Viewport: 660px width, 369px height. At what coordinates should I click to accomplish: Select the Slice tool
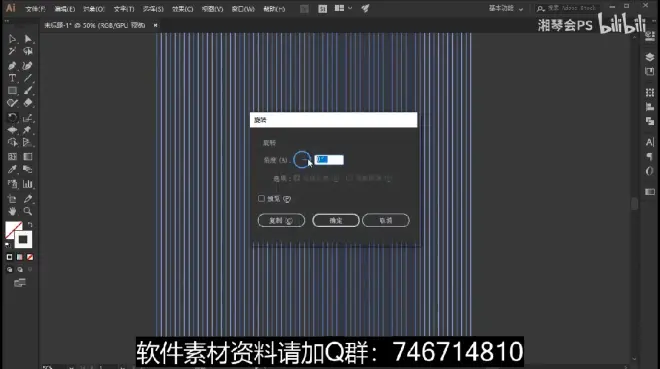pyautogui.click(x=28, y=199)
